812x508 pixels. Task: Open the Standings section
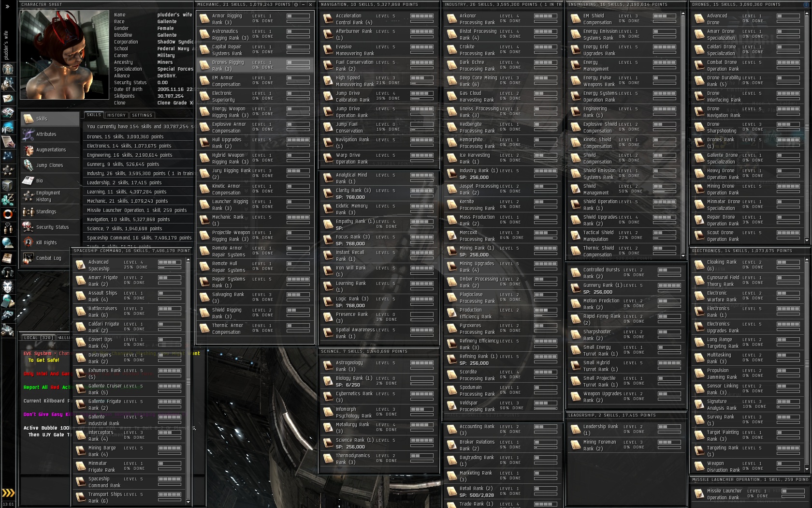[x=50, y=211]
